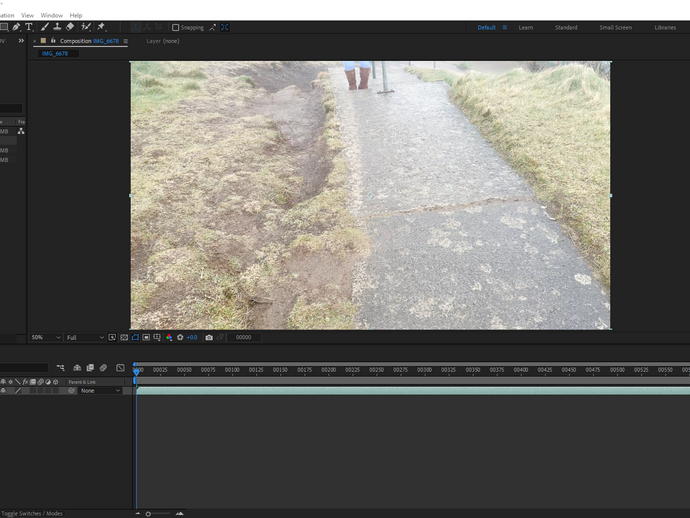This screenshot has width=690, height=518.
Task: Toggle hide Shy layers icon in timeline
Action: (77, 367)
